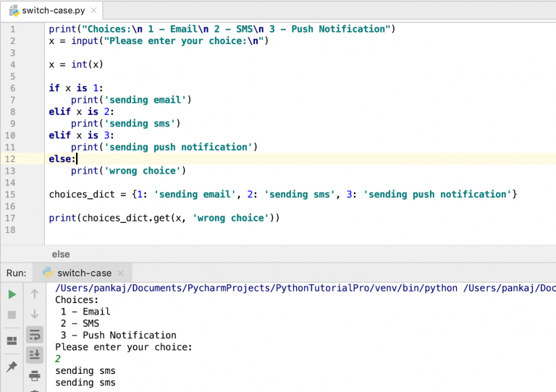Click 'elif x is 3:' statement
Viewport: 556px width, 392px height.
point(82,135)
